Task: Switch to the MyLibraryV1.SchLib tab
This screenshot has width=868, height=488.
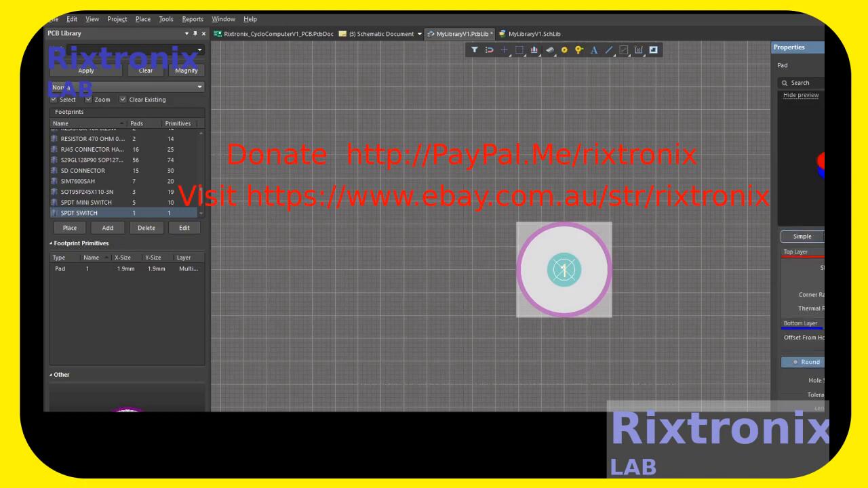Action: (534, 34)
